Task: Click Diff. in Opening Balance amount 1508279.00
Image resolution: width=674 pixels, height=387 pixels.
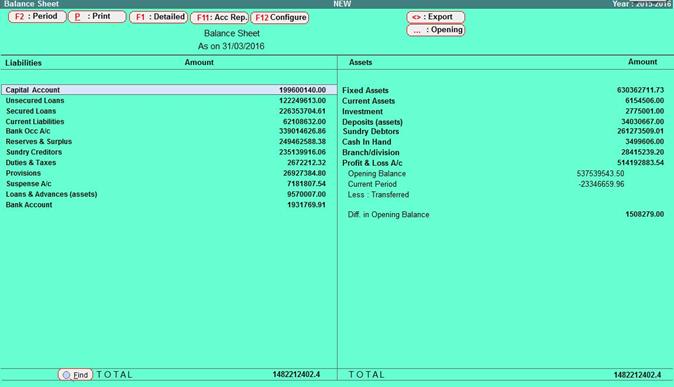Action: [x=645, y=214]
